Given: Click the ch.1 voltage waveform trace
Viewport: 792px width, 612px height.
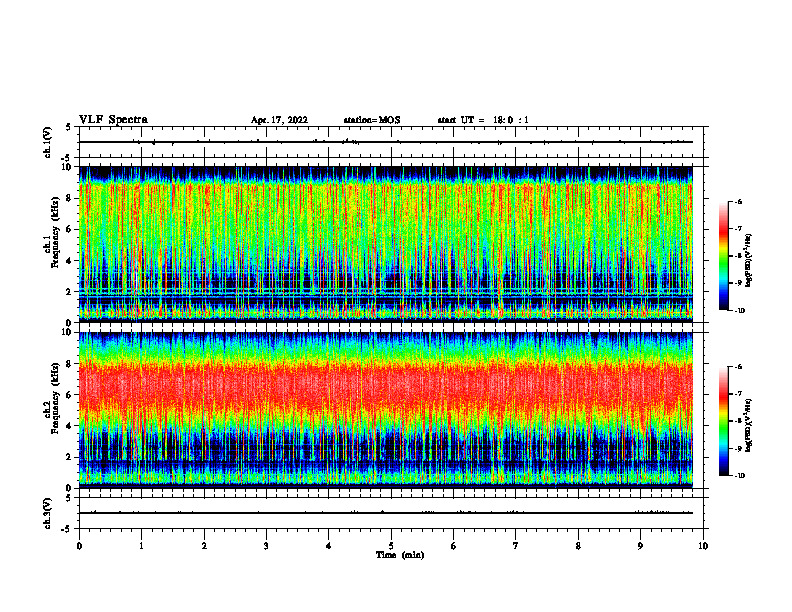Looking at the screenshot, I should coord(386,142).
